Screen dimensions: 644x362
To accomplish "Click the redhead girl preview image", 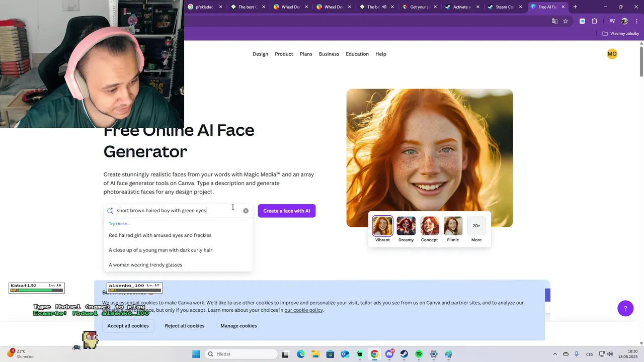I will (x=430, y=158).
